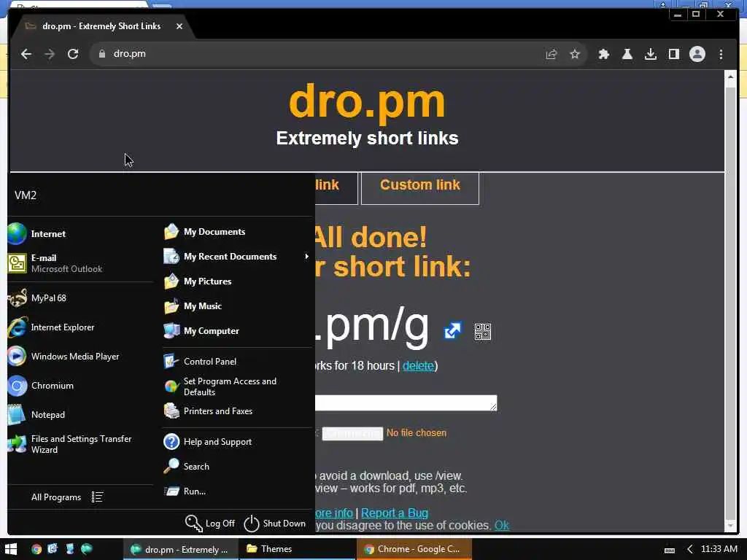Open Chrome pinned taskbar icon
The height and width of the screenshot is (560, 747).
coord(36,549)
